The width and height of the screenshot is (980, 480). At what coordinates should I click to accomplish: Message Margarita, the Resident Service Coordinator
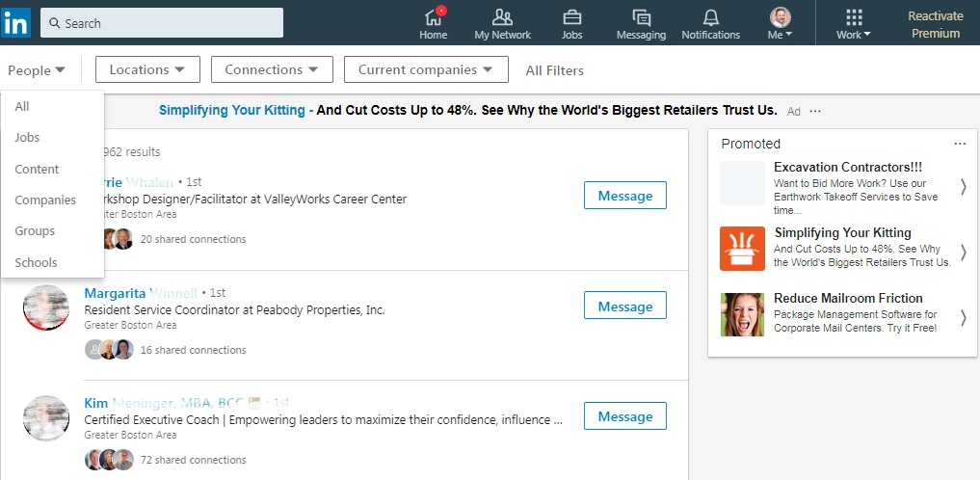tap(624, 307)
